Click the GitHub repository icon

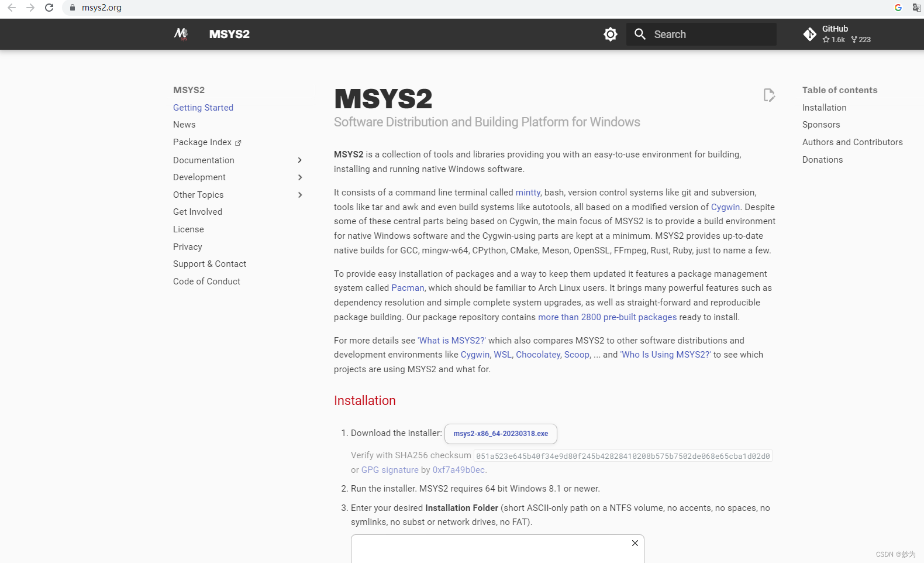810,34
